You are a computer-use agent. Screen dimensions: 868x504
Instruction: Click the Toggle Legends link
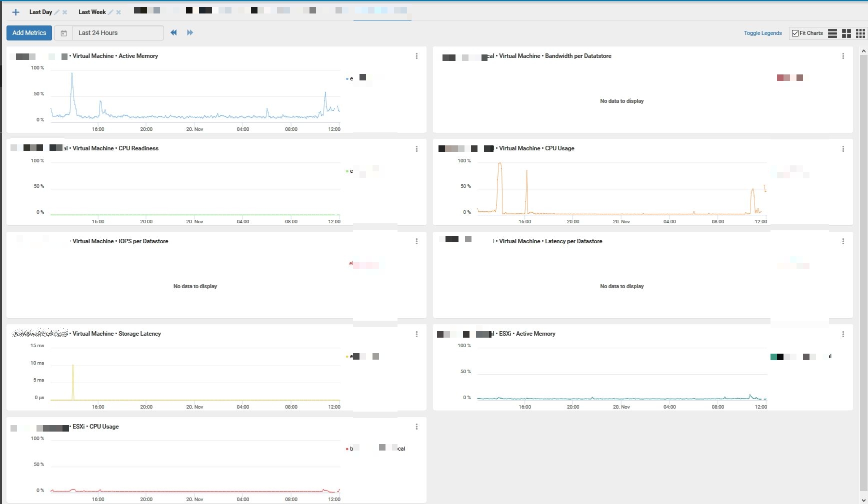[762, 33]
